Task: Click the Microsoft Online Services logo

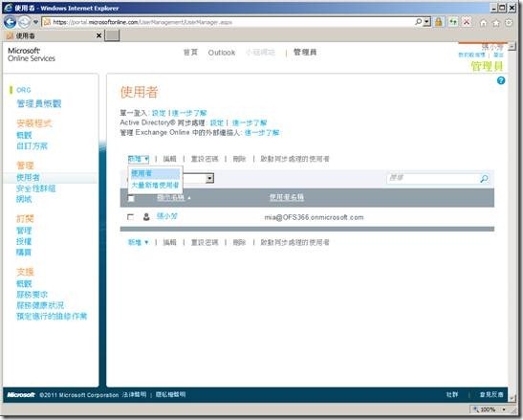Action: tap(32, 55)
